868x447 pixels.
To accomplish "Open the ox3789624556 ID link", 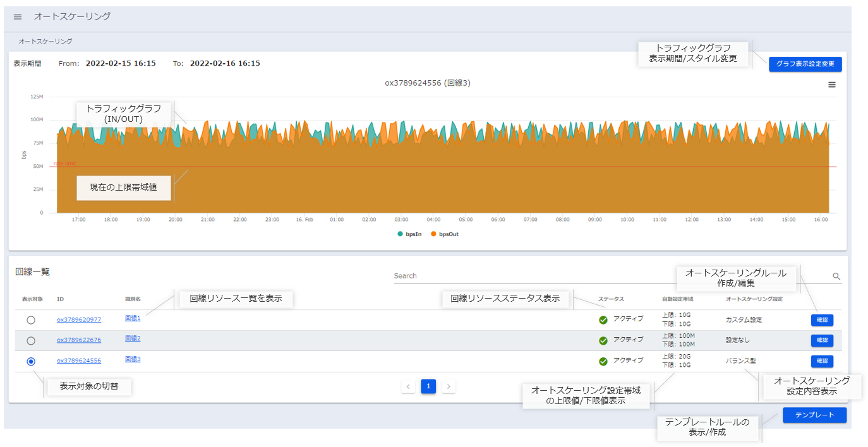I will [79, 361].
